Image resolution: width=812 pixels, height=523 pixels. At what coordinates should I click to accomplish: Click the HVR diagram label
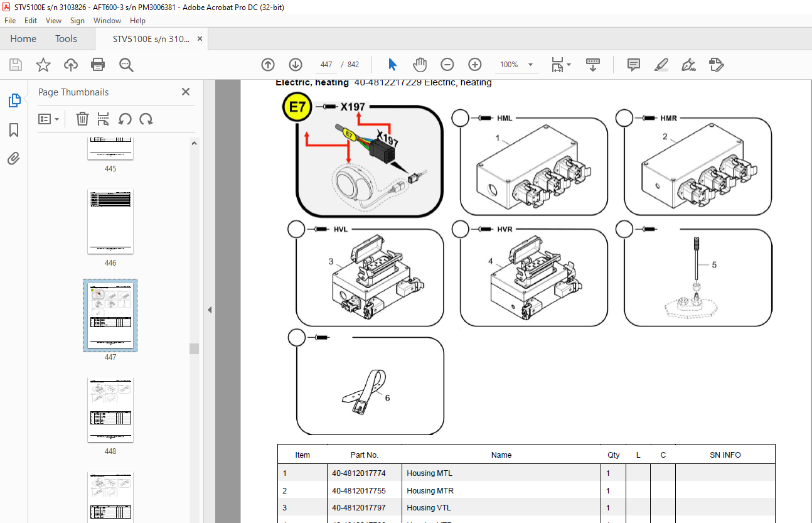505,229
